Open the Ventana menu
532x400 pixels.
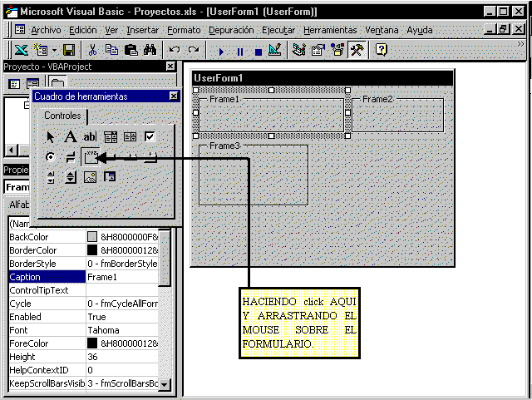[382, 30]
